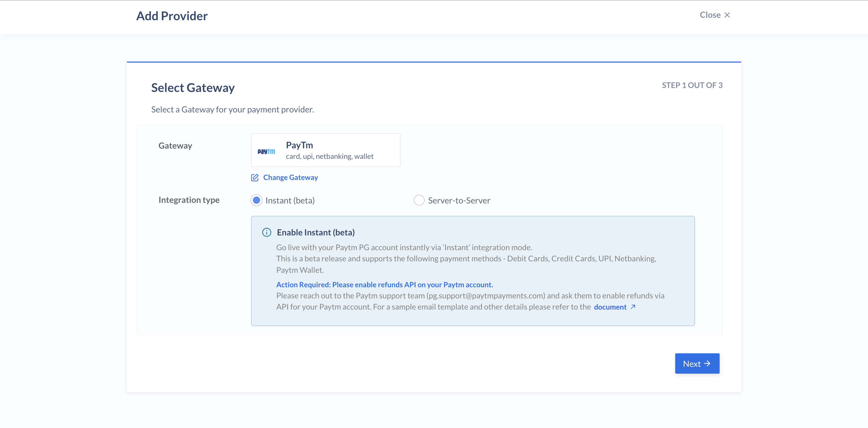Open the refunds document link
Viewport: 868px width, 428px height.
click(610, 307)
